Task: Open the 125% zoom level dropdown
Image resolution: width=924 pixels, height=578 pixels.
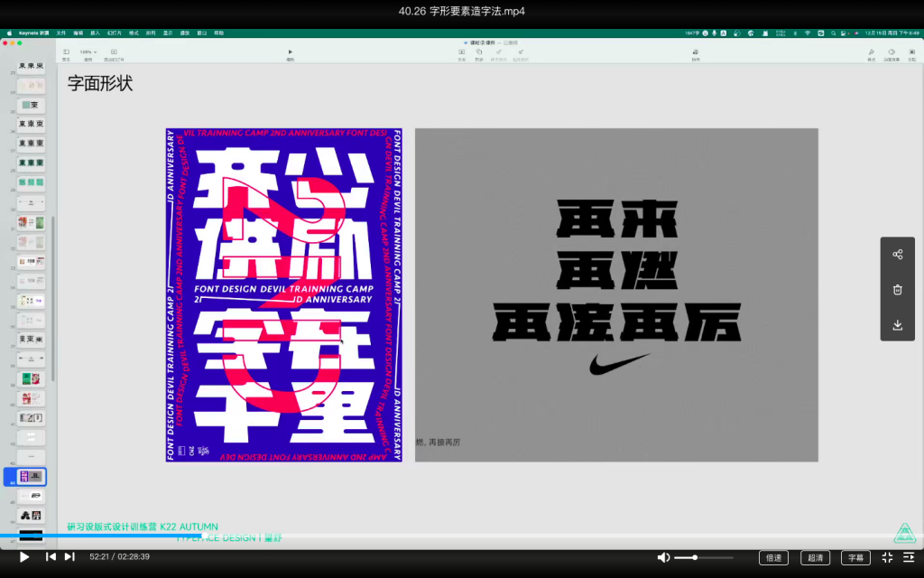Action: tap(87, 52)
